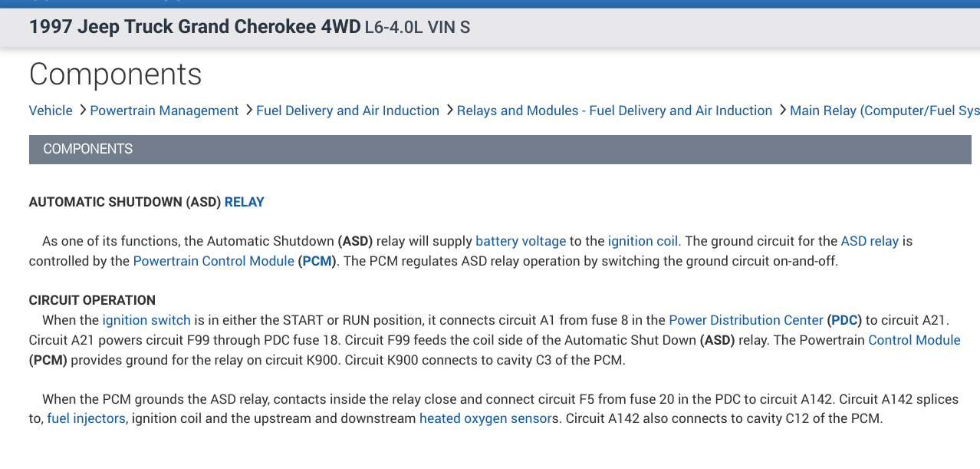Click the chevron arrow after Vehicle breadcrumb
The height and width of the screenshot is (469, 980).
point(81,111)
